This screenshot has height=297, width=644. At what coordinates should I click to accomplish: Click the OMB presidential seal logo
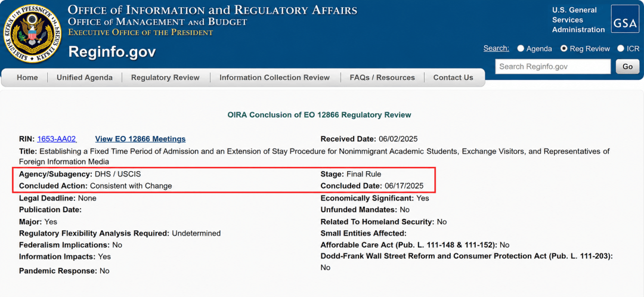[x=32, y=33]
